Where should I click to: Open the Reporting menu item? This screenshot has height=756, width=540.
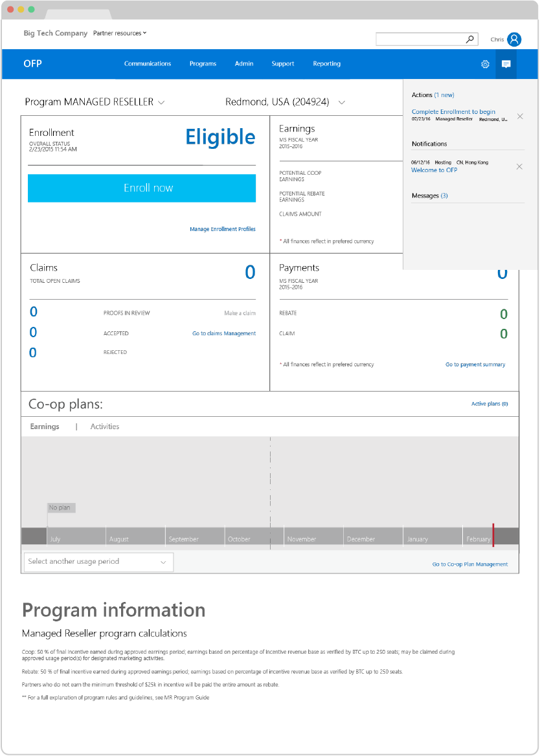(x=326, y=63)
